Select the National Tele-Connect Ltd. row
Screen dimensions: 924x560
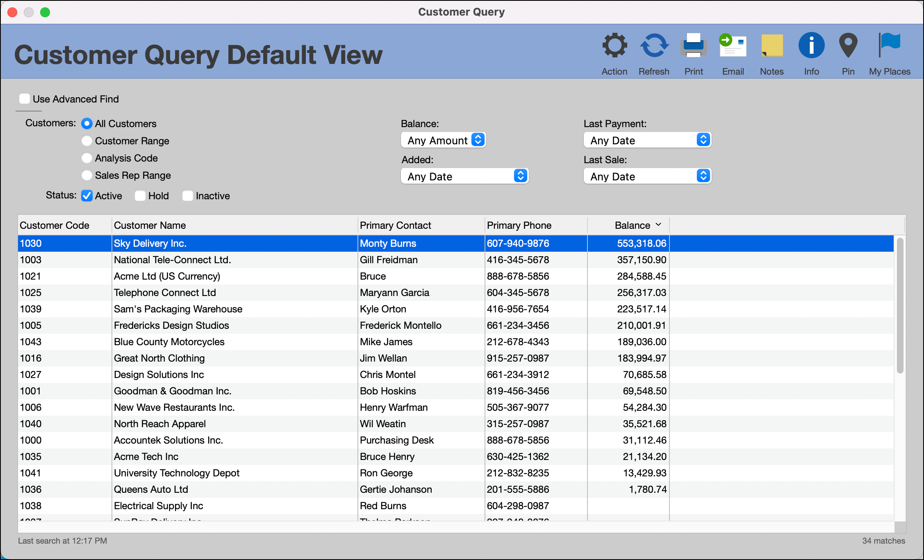pyautogui.click(x=172, y=260)
